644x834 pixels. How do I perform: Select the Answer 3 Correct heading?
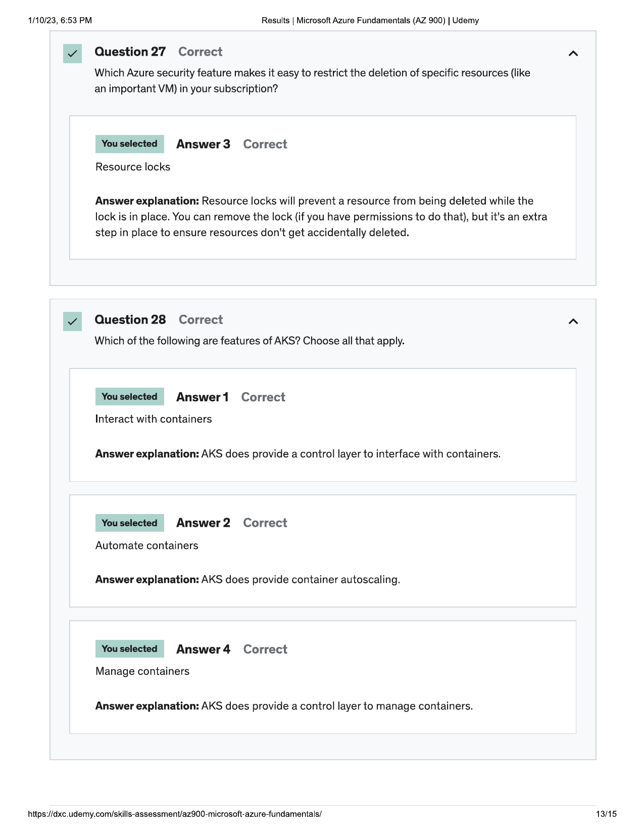tap(231, 144)
